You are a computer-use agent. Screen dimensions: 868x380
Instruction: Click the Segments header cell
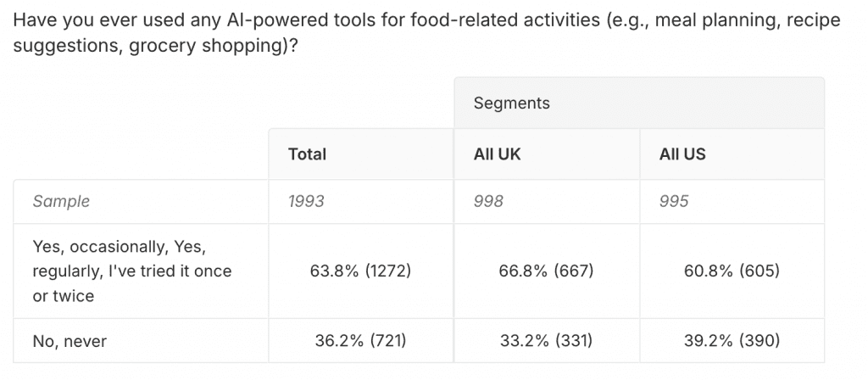click(512, 103)
